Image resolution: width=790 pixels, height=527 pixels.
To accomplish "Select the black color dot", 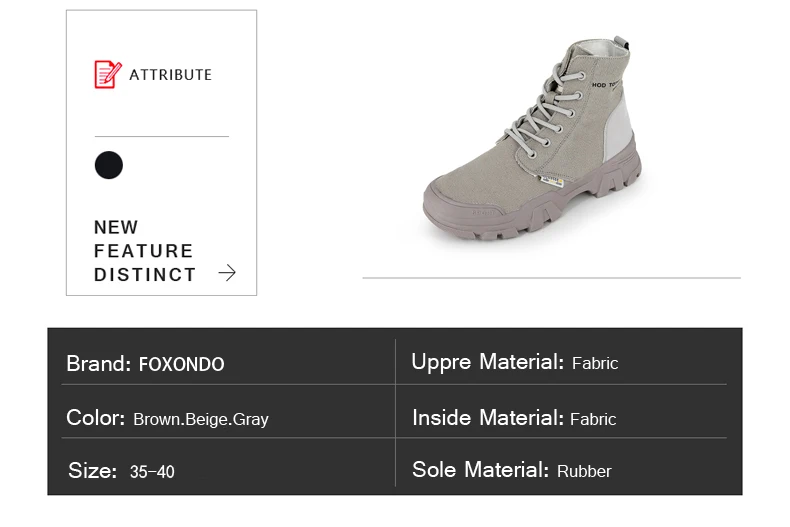I will click(x=109, y=165).
